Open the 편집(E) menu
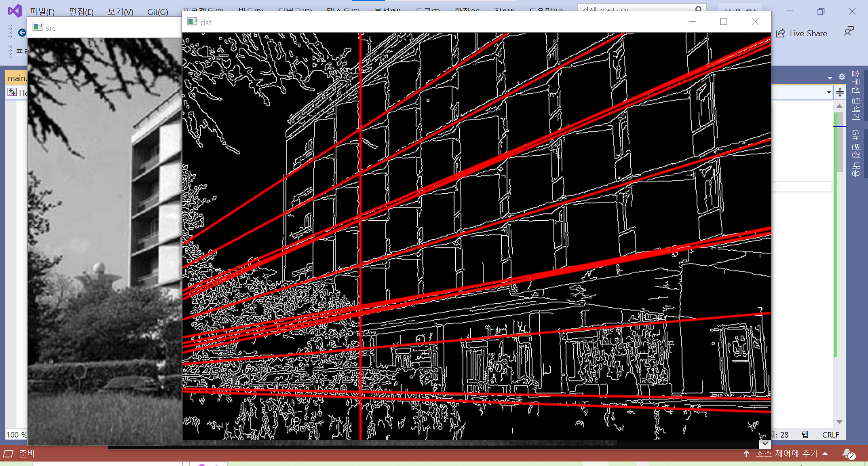 tap(81, 12)
